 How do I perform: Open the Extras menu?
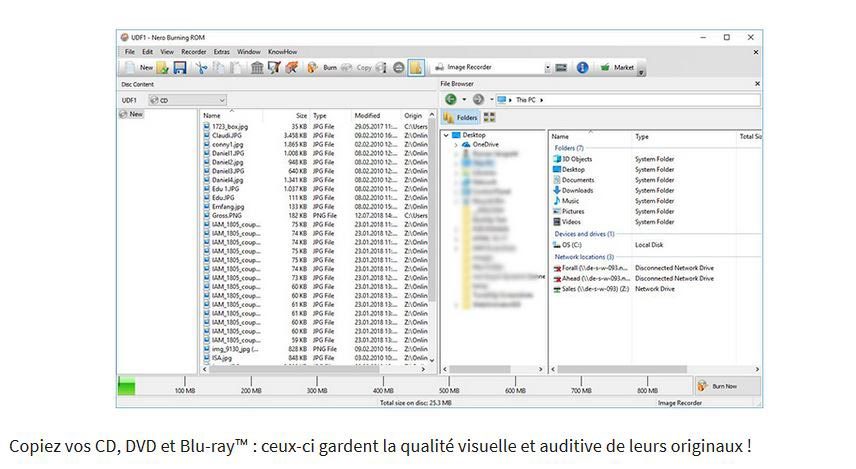(222, 52)
